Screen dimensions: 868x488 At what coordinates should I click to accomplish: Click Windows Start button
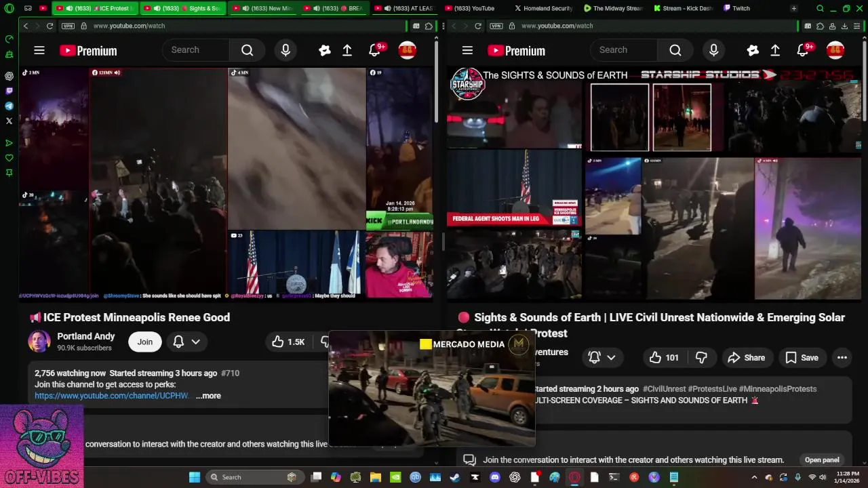195,477
